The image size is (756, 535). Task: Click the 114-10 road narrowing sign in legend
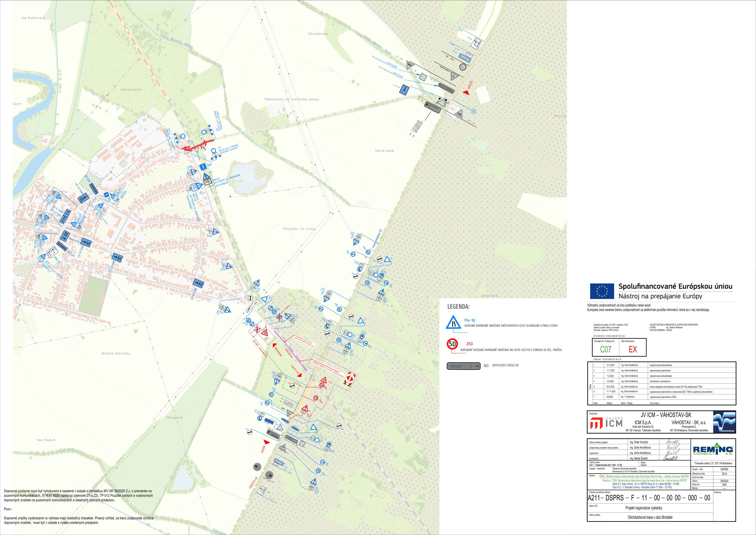453,323
